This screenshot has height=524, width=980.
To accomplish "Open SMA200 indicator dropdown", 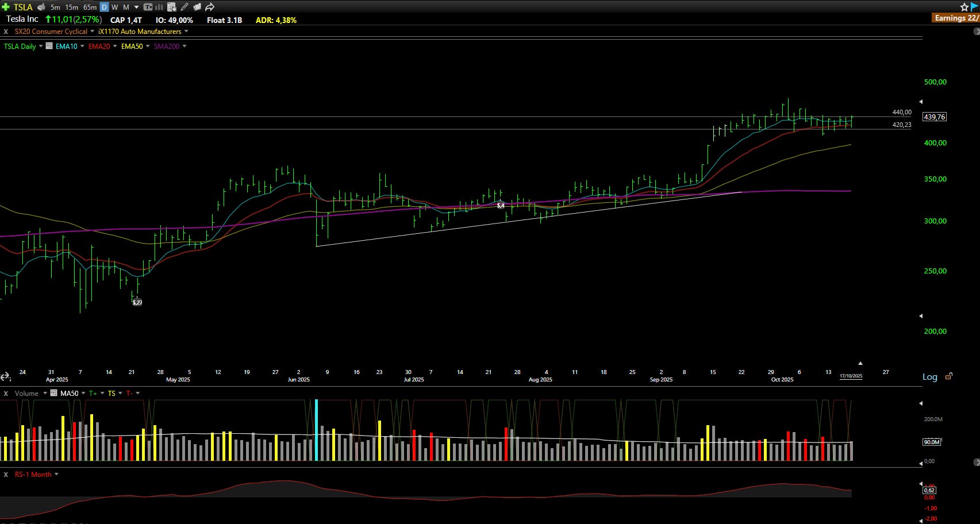I will point(185,46).
